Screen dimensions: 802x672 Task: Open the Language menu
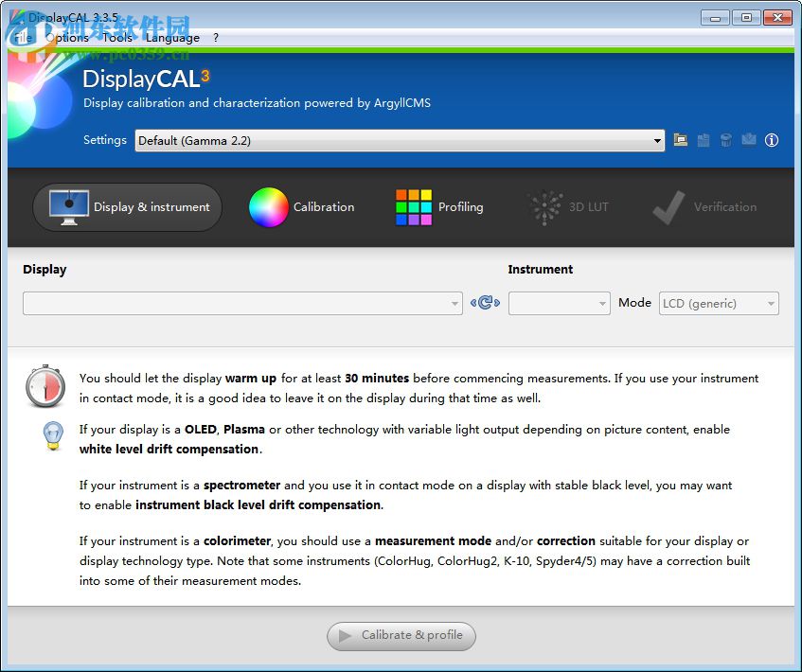click(x=172, y=37)
